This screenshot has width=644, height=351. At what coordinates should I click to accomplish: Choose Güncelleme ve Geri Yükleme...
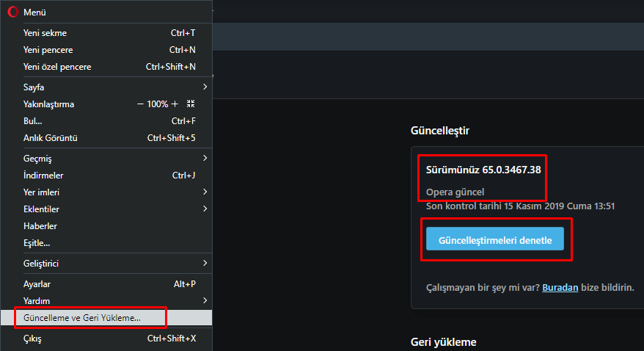tap(106, 318)
